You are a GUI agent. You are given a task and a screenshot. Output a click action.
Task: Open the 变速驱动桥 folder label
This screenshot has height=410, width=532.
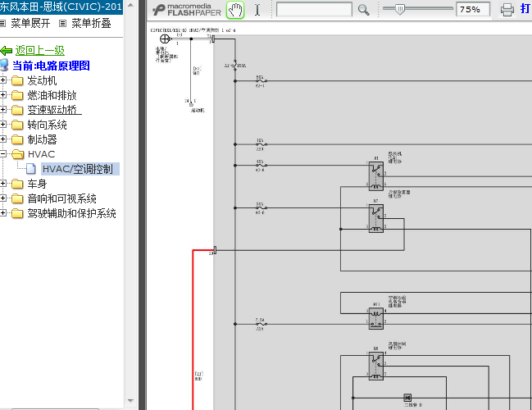point(54,110)
